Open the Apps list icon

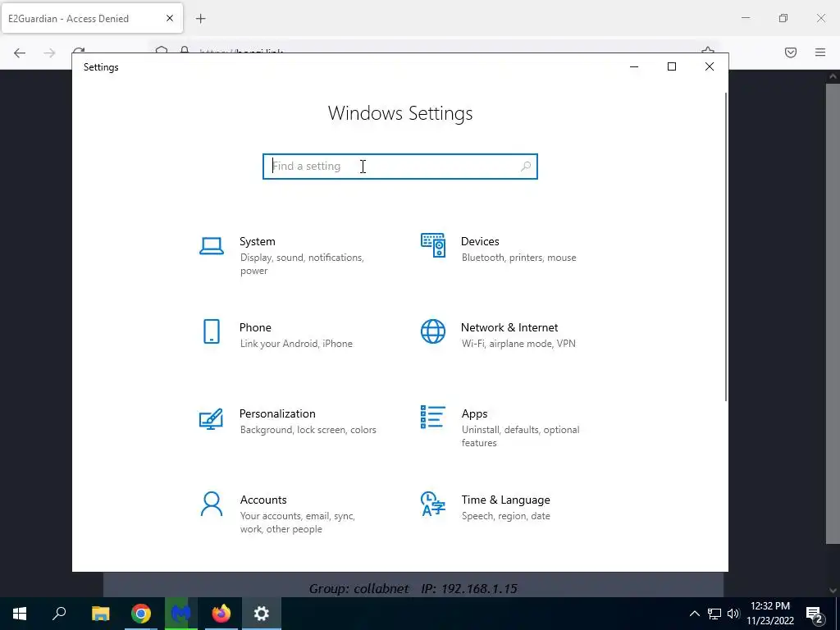click(x=433, y=417)
